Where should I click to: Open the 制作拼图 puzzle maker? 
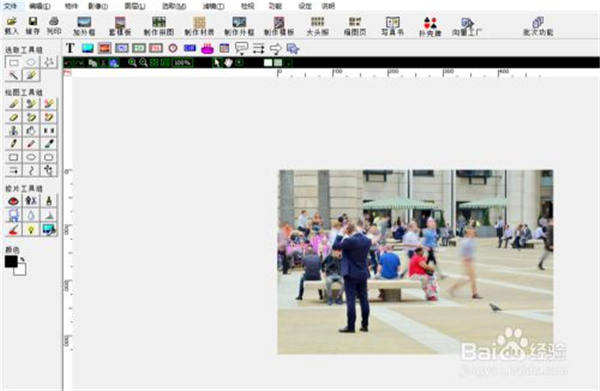click(159, 26)
